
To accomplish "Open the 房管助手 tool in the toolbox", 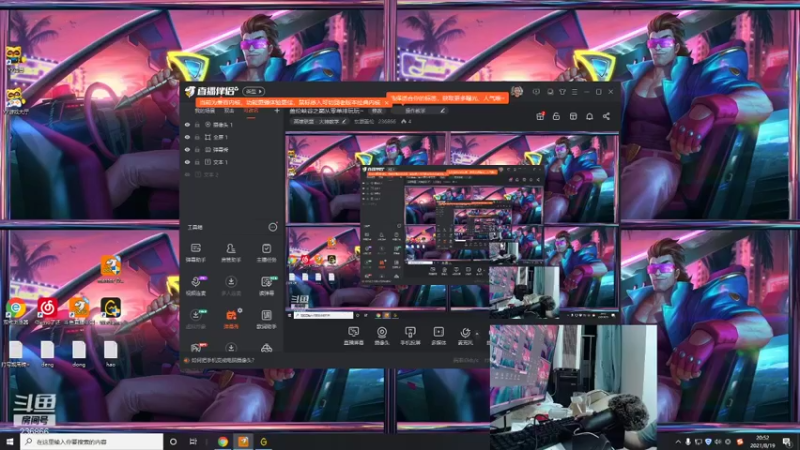I will 231,253.
